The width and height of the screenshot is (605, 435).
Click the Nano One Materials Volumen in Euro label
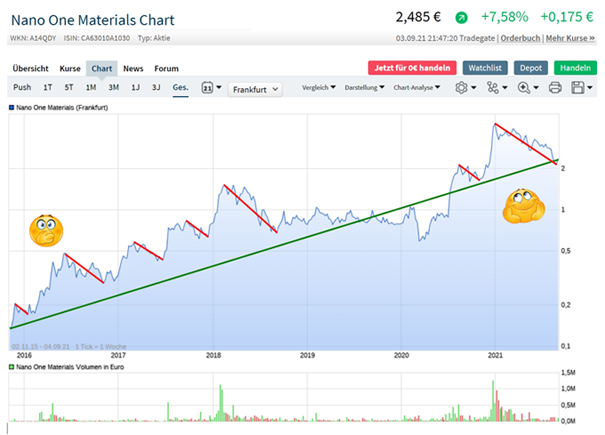70,367
